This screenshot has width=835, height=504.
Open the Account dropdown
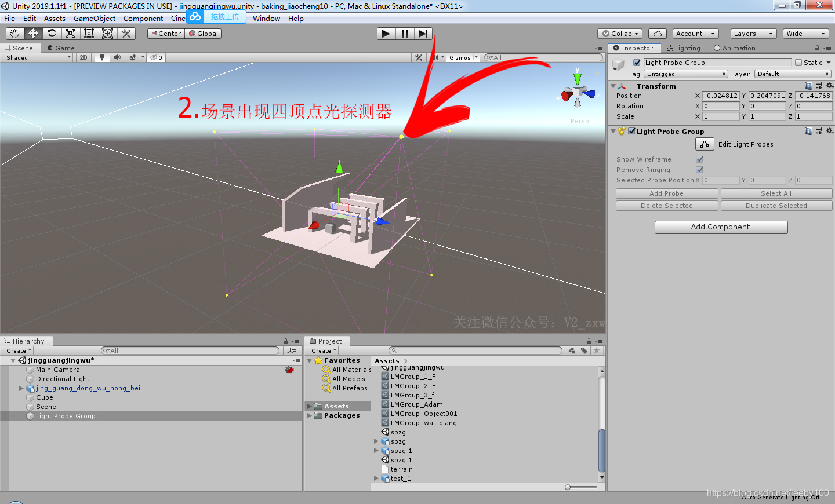(696, 34)
